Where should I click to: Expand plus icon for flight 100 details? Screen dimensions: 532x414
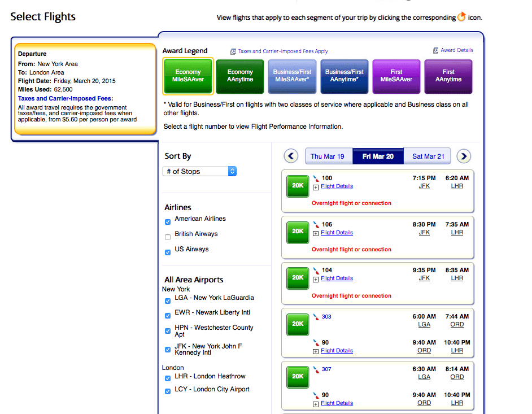pyautogui.click(x=316, y=188)
